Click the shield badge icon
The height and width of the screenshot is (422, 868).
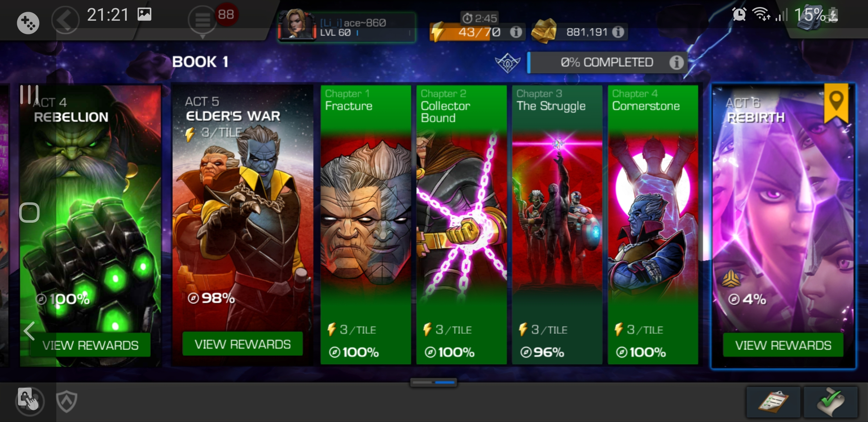pyautogui.click(x=66, y=401)
